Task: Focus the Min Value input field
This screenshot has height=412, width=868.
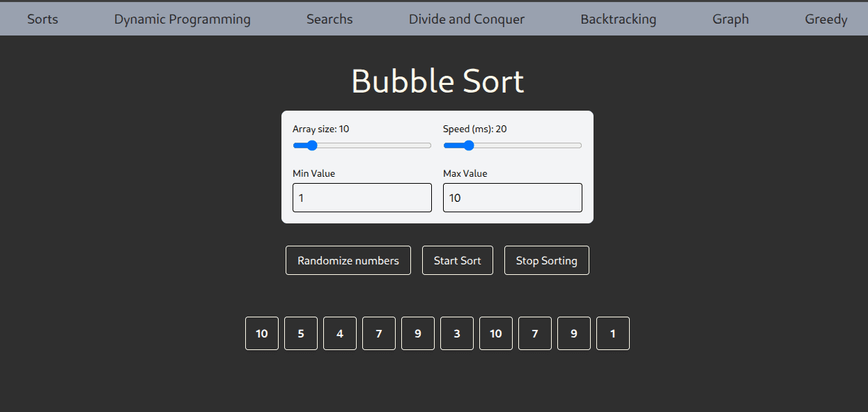Action: [x=362, y=198]
